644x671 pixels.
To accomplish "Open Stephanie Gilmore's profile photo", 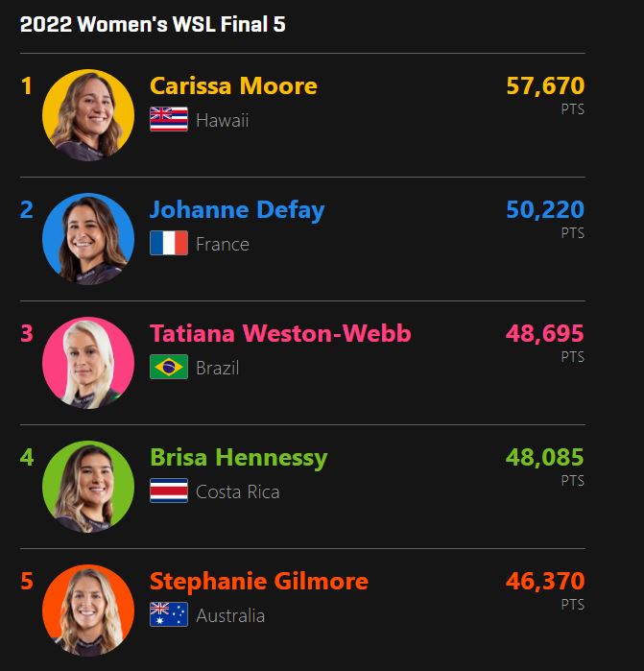I will pyautogui.click(x=88, y=611).
